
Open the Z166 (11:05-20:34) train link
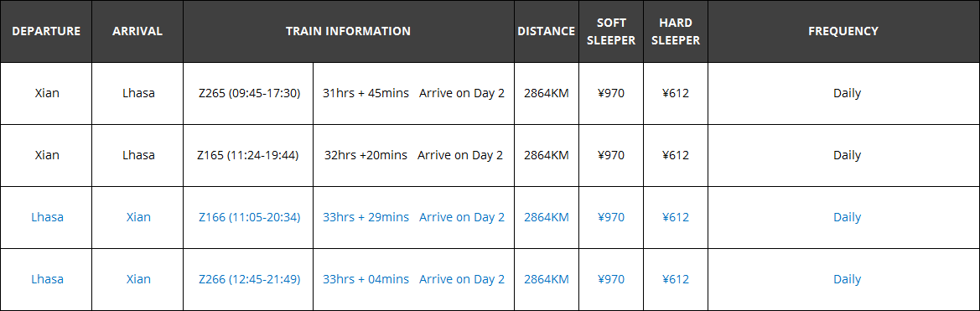click(x=249, y=217)
